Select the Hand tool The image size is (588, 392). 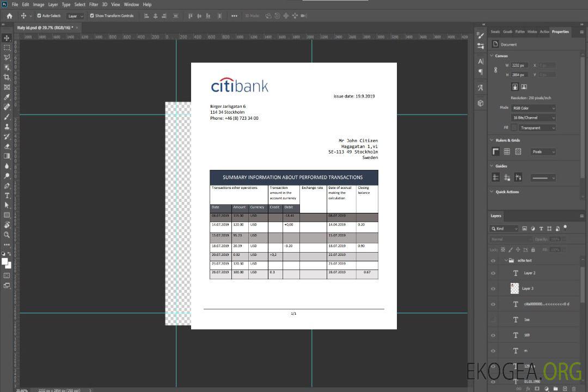pyautogui.click(x=7, y=225)
